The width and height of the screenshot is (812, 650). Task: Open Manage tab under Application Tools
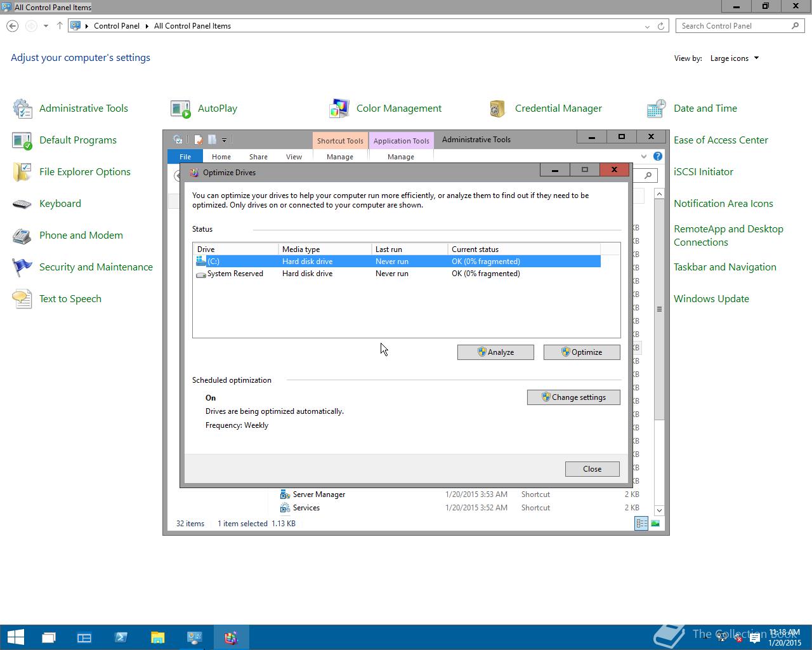(x=401, y=157)
